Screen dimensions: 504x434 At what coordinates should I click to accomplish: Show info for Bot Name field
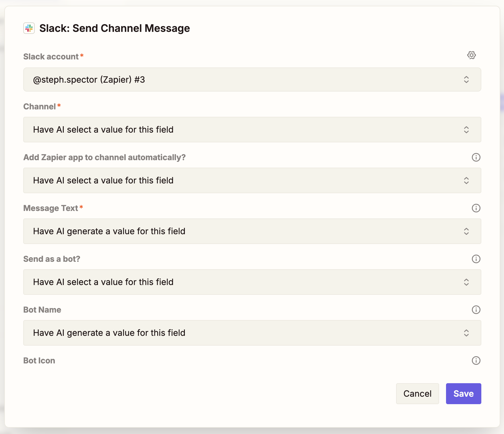click(476, 310)
